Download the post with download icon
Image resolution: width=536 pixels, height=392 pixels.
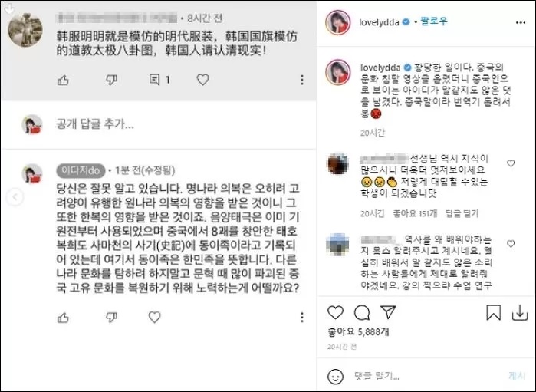[520, 313]
